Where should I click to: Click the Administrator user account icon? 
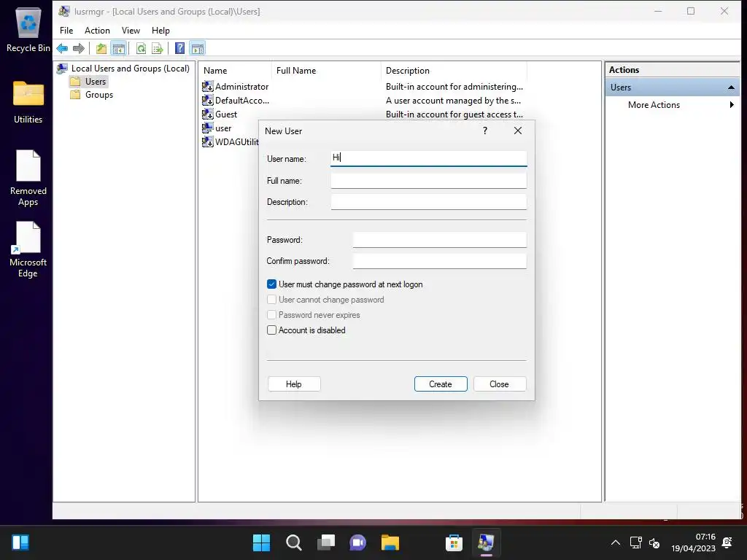pyautogui.click(x=207, y=86)
